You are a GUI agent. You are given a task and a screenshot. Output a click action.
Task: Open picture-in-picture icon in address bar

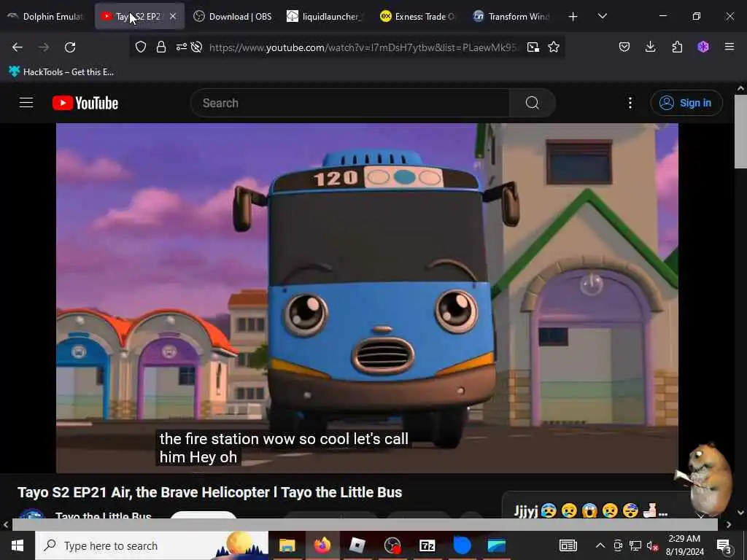point(533,47)
